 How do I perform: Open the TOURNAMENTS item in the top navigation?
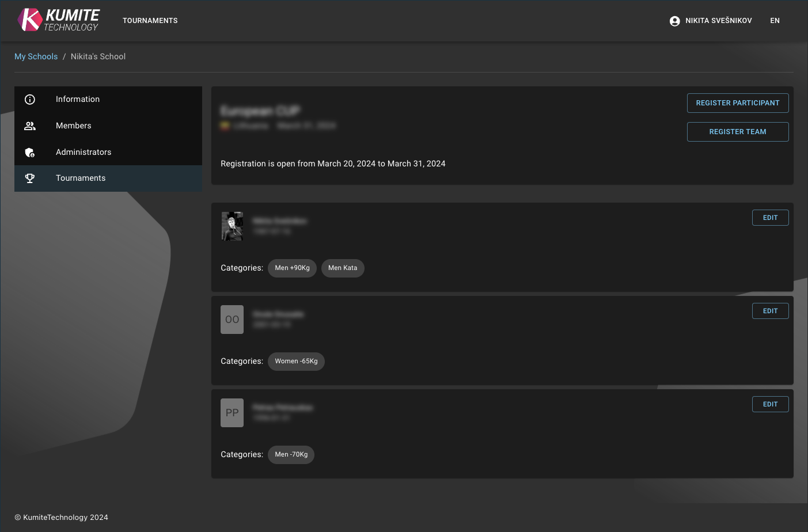click(150, 21)
